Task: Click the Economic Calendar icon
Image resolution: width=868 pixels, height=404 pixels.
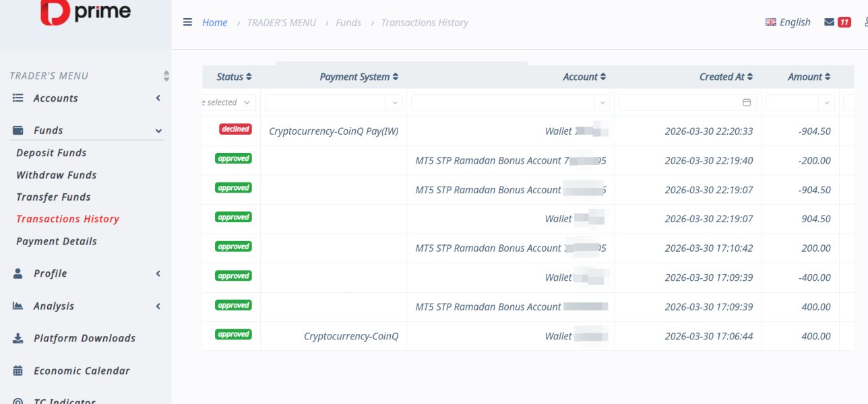Action: click(18, 370)
